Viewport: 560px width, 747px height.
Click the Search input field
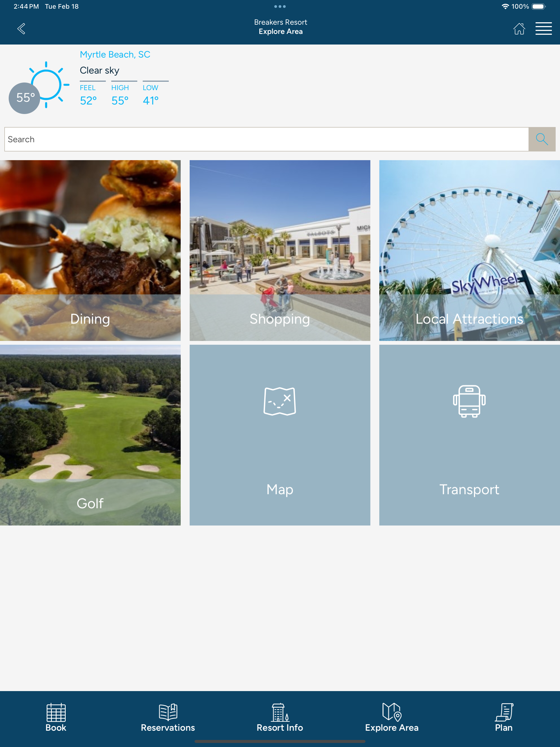point(266,139)
